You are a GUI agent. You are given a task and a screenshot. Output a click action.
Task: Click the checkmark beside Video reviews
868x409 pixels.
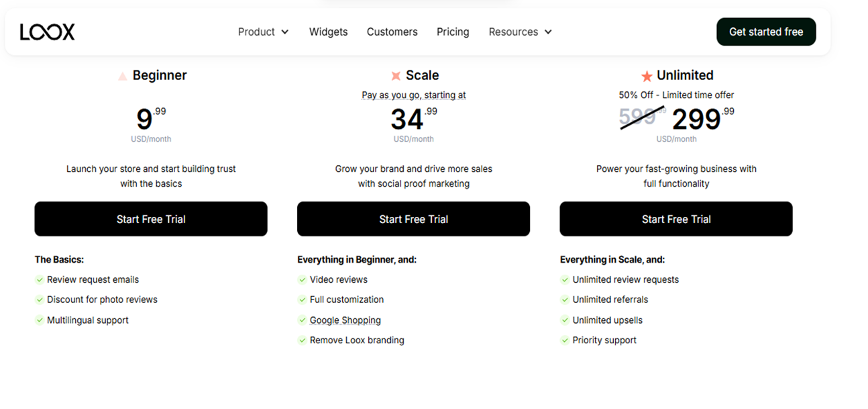pos(303,279)
